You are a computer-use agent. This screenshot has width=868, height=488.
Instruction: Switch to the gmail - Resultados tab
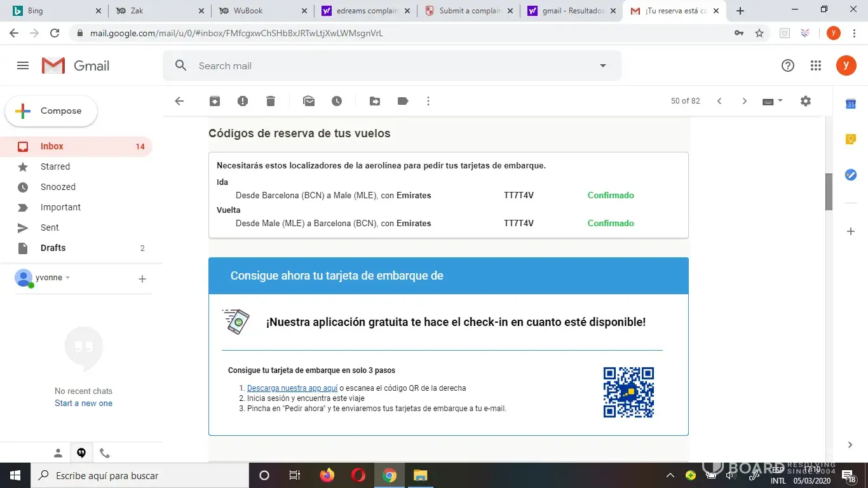pos(570,11)
